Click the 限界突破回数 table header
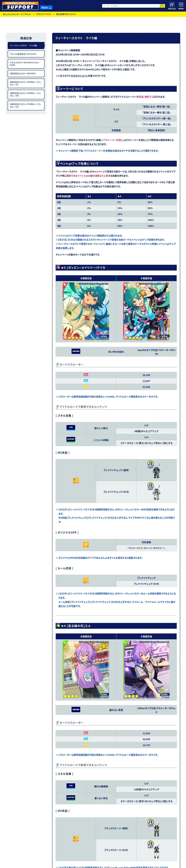 71,196
